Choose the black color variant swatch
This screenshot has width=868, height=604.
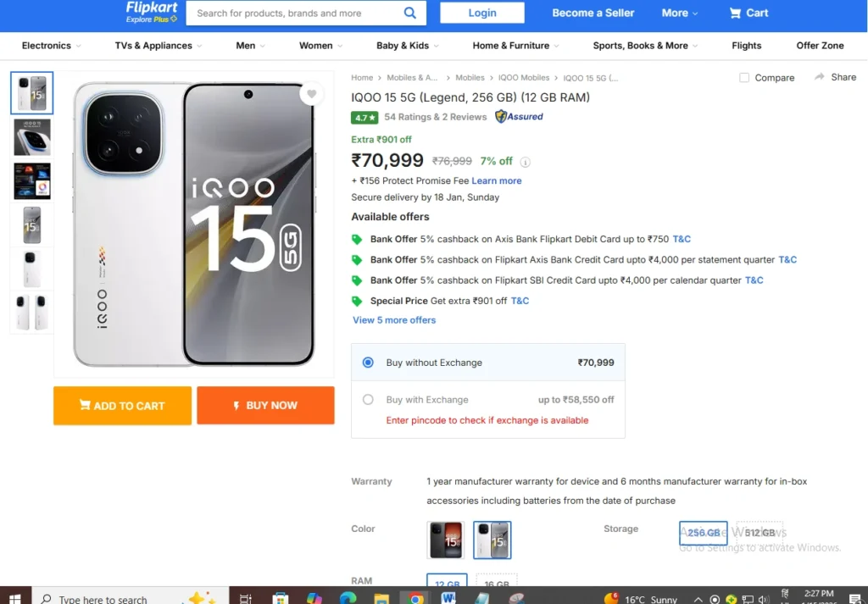[446, 540]
